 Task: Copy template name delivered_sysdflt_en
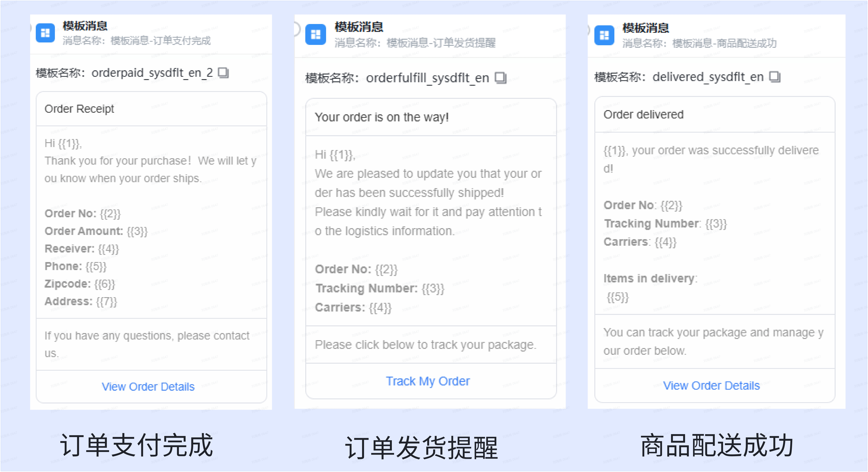[x=775, y=77]
